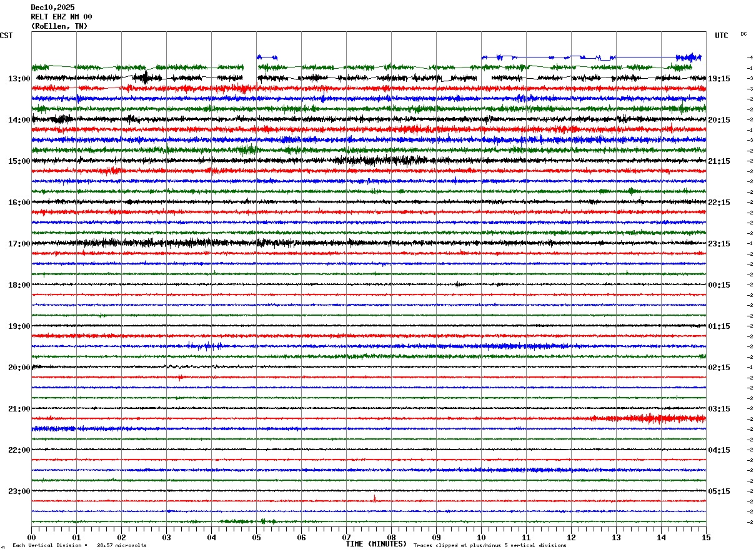Click the red spike on the 23:15 trace
This screenshot has height=554, width=756.
pyautogui.click(x=374, y=499)
